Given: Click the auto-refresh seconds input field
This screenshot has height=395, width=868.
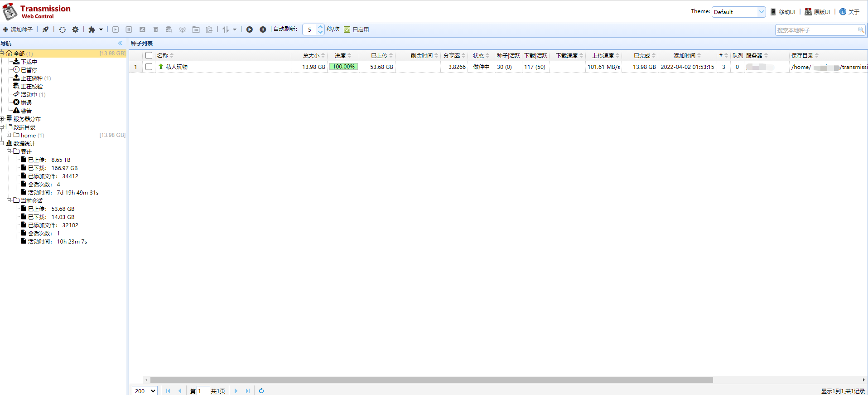Looking at the screenshot, I should (310, 29).
